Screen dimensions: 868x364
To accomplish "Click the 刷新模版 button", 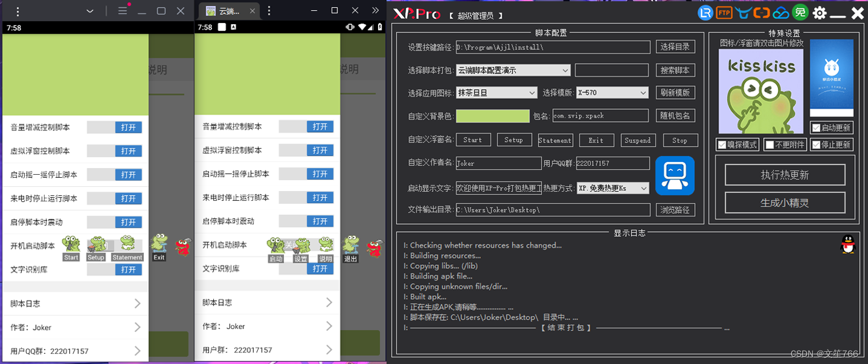I will pyautogui.click(x=675, y=93).
